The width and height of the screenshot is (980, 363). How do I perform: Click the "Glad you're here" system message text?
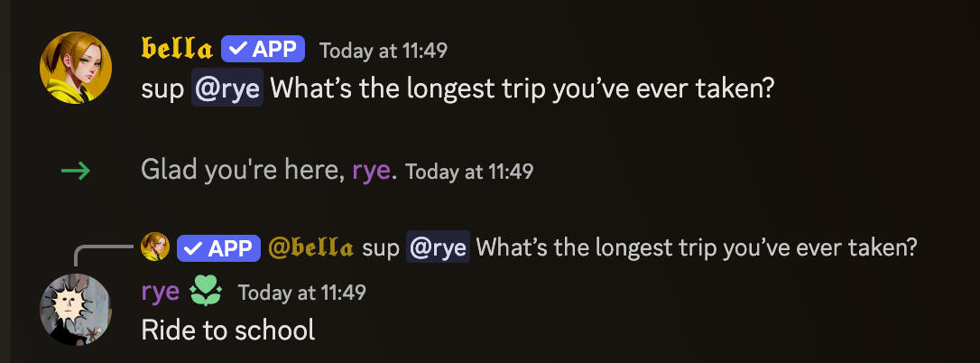coord(242,170)
